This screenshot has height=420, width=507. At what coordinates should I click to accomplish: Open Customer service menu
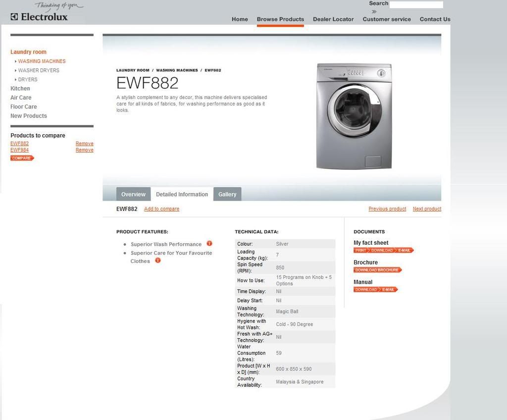coord(387,19)
